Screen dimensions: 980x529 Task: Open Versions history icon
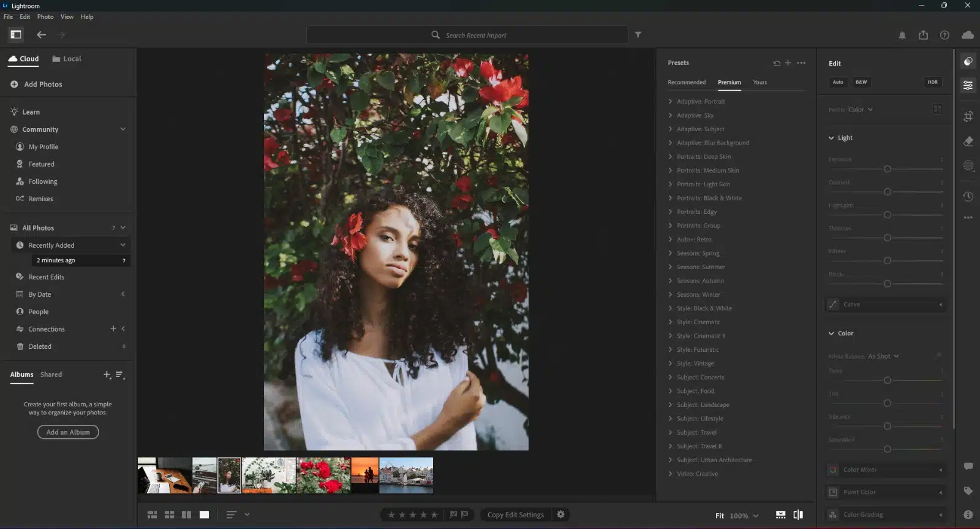tap(968, 196)
